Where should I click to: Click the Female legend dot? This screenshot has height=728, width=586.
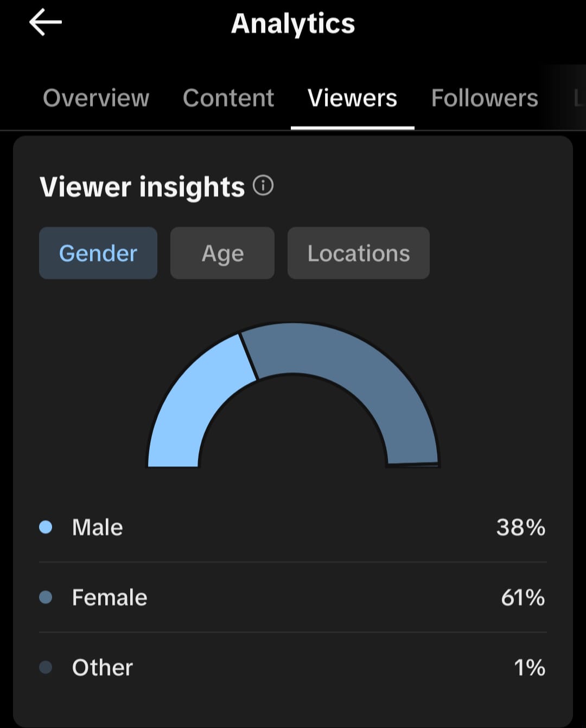click(46, 597)
